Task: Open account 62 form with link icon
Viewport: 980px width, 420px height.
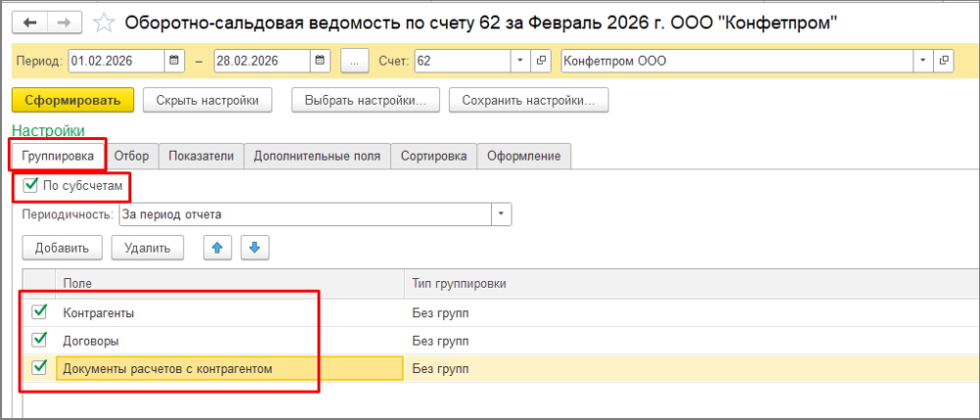Action: pos(542,61)
